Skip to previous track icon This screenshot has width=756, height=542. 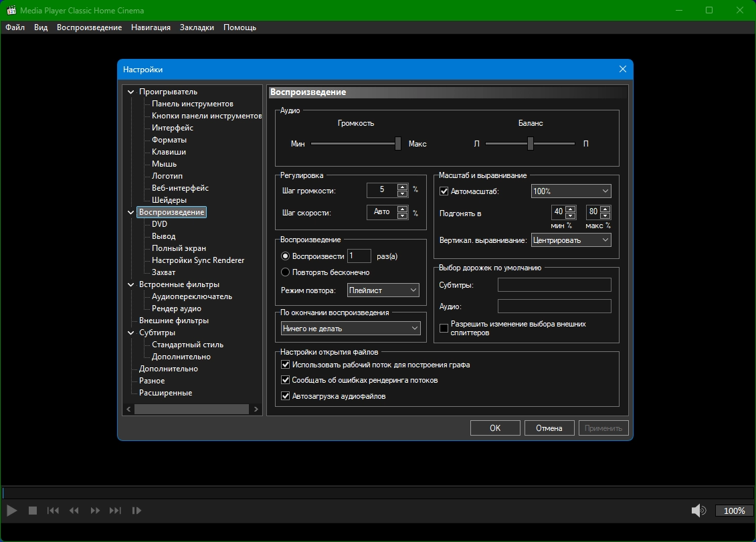53,511
